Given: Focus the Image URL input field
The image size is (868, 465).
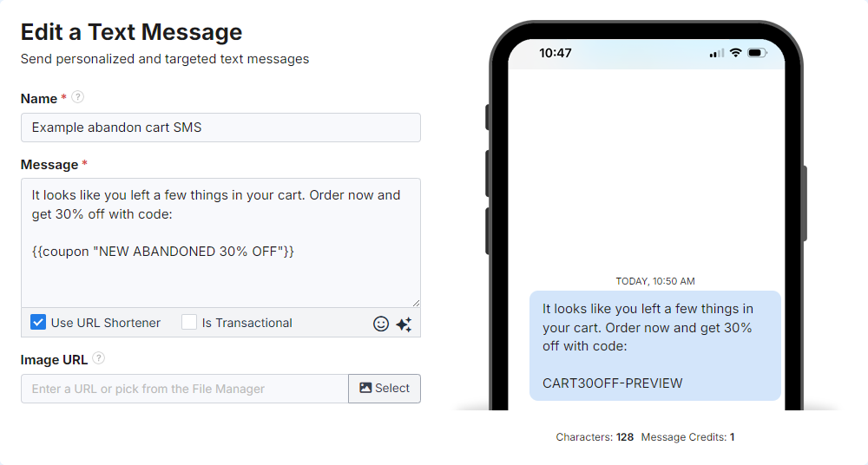Looking at the screenshot, I should 184,389.
